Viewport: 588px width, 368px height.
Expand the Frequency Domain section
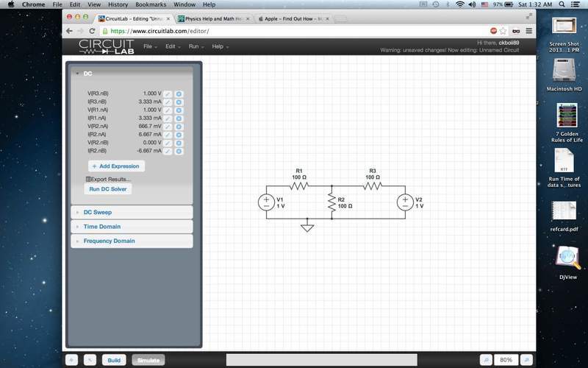pos(109,241)
